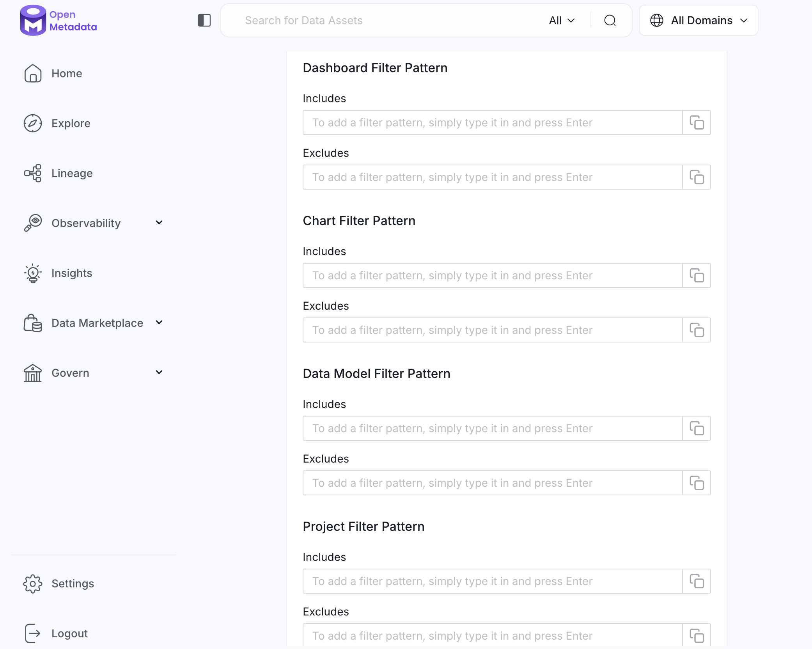Click the Chart Filter Pattern heading

(359, 221)
